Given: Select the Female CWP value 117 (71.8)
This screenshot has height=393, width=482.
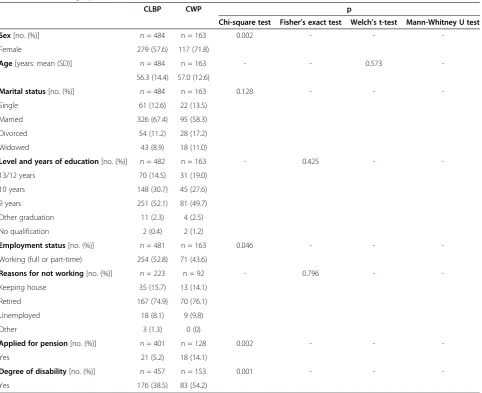Looking at the screenshot, I should (194, 49).
